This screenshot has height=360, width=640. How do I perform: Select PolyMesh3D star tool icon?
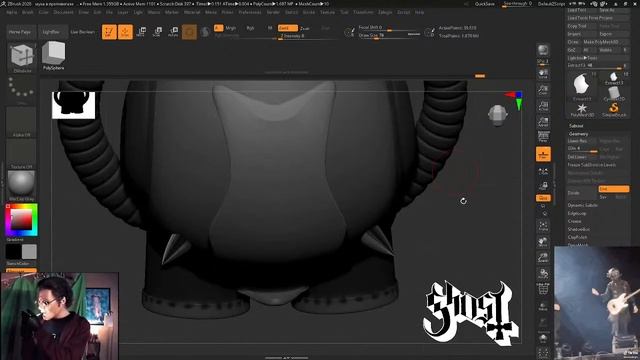click(x=582, y=109)
